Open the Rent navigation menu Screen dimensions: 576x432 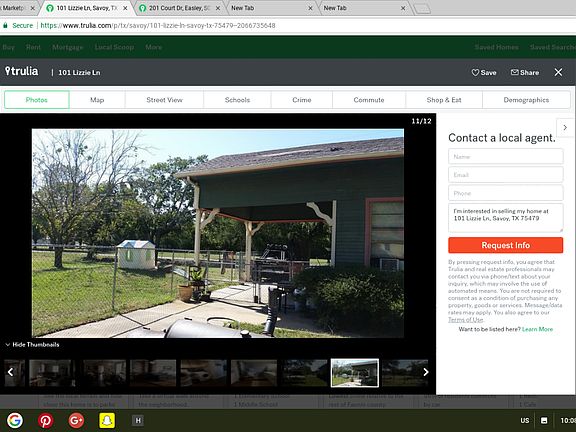coord(33,47)
